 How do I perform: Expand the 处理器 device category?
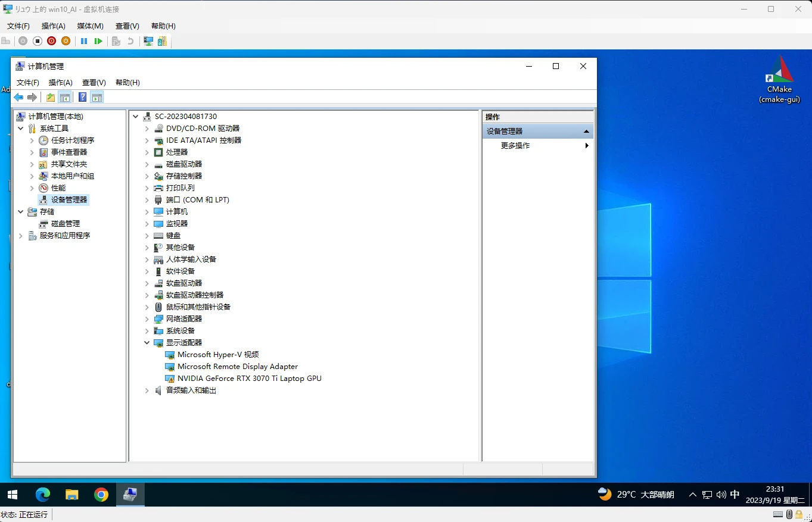(147, 152)
